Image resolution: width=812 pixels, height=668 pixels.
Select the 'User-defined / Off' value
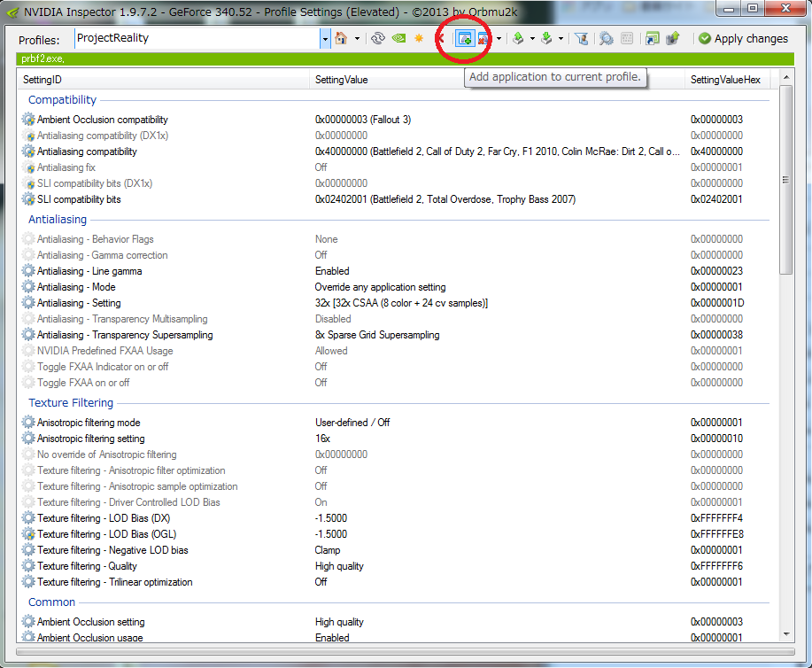pyautogui.click(x=352, y=423)
